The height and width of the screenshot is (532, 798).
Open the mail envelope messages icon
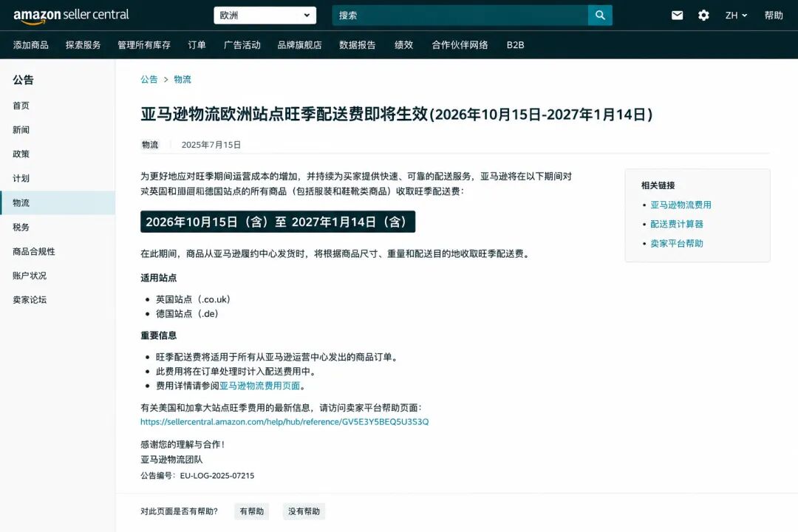pyautogui.click(x=677, y=16)
